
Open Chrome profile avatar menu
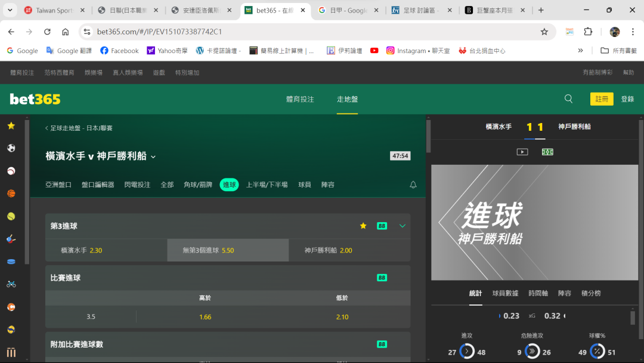pyautogui.click(x=614, y=32)
